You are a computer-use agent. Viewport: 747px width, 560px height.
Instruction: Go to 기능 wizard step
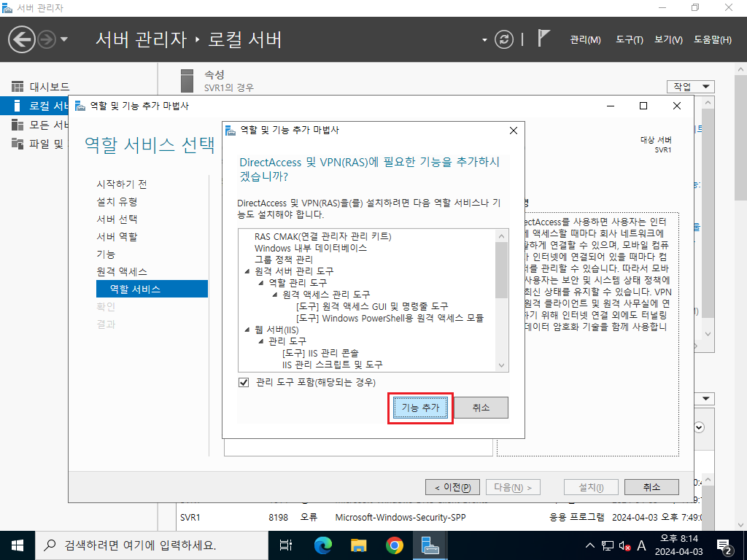(106, 254)
